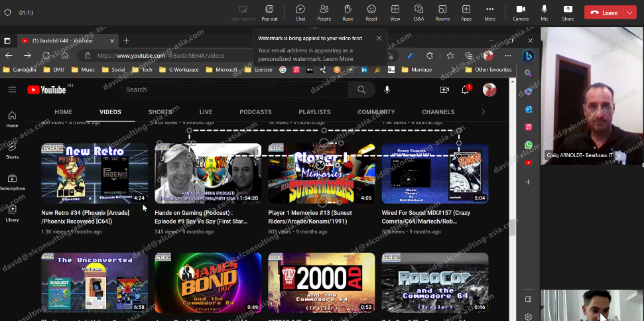This screenshot has height=321, width=644.
Task: Open Shorts in the YouTube sidebar
Action: coord(13,151)
